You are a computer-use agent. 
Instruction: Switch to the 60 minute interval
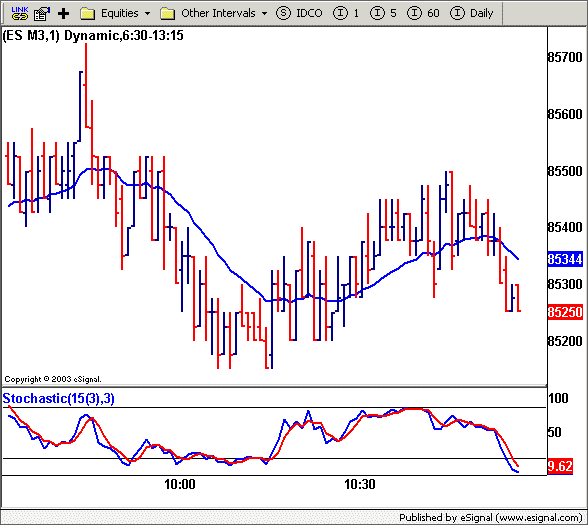pyautogui.click(x=423, y=14)
